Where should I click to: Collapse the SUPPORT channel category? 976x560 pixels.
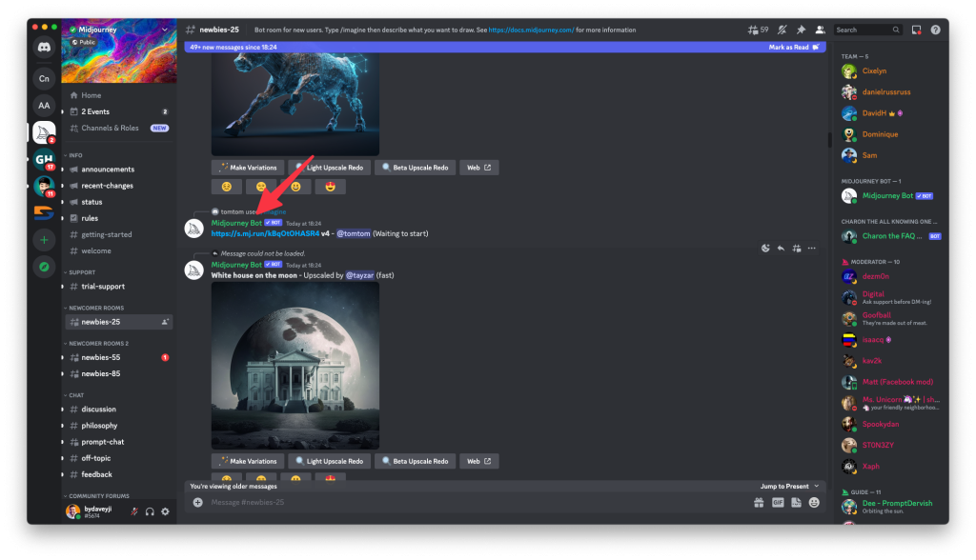point(80,272)
